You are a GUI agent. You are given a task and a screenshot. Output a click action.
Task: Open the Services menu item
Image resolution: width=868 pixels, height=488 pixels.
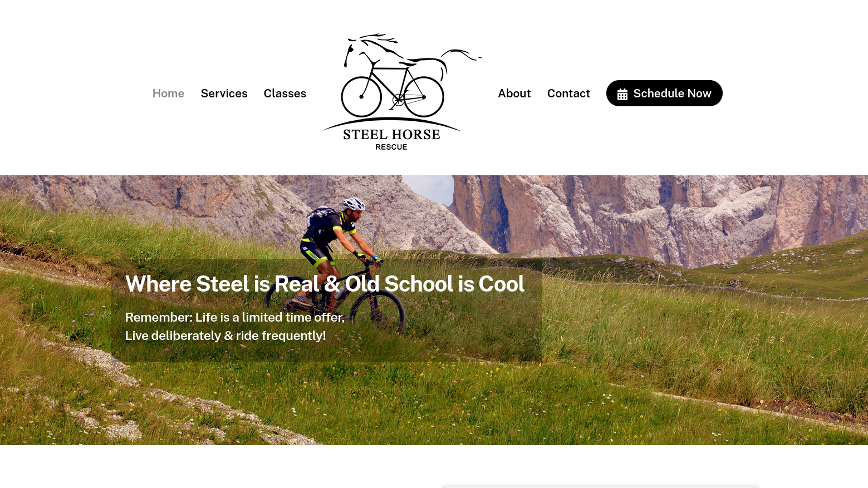click(224, 93)
